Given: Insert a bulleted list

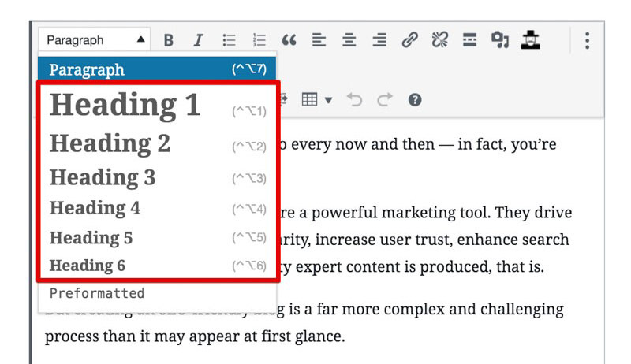Looking at the screenshot, I should click(230, 40).
